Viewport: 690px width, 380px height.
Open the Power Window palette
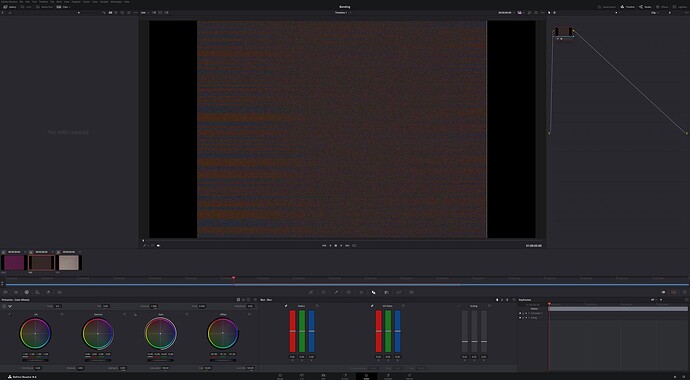tap(349, 292)
